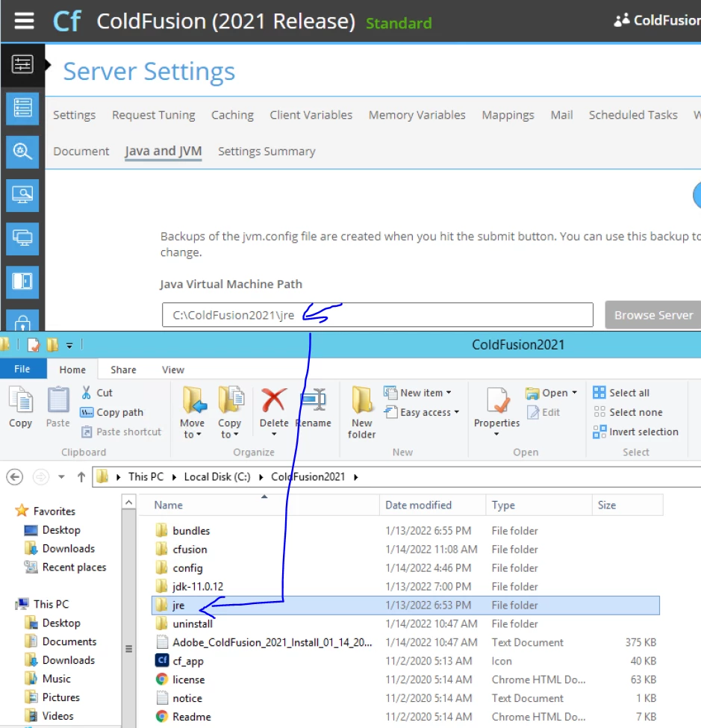Select the Readme HTML file
This screenshot has height=728, width=701.
[x=191, y=716]
